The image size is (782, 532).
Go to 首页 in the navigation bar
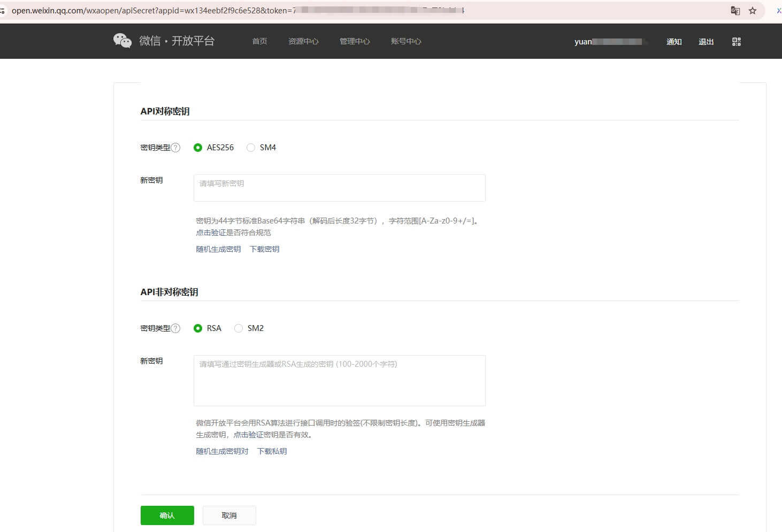(x=259, y=41)
